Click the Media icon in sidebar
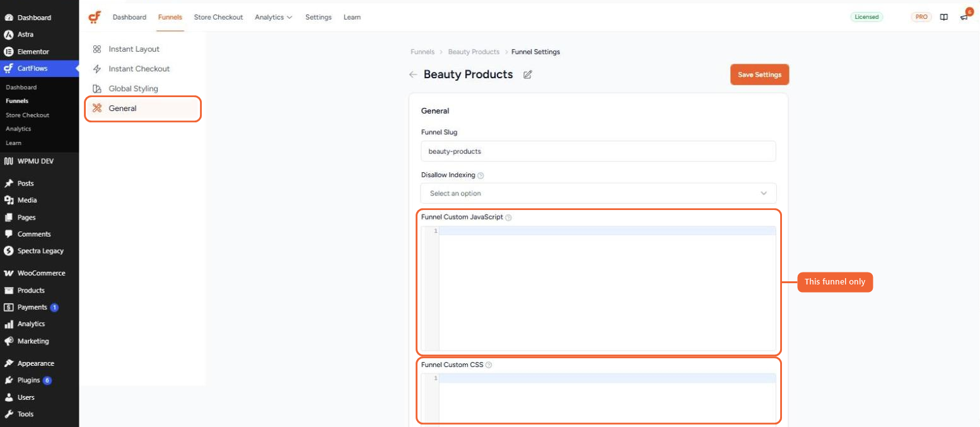Image resolution: width=980 pixels, height=427 pixels. pos(9,200)
